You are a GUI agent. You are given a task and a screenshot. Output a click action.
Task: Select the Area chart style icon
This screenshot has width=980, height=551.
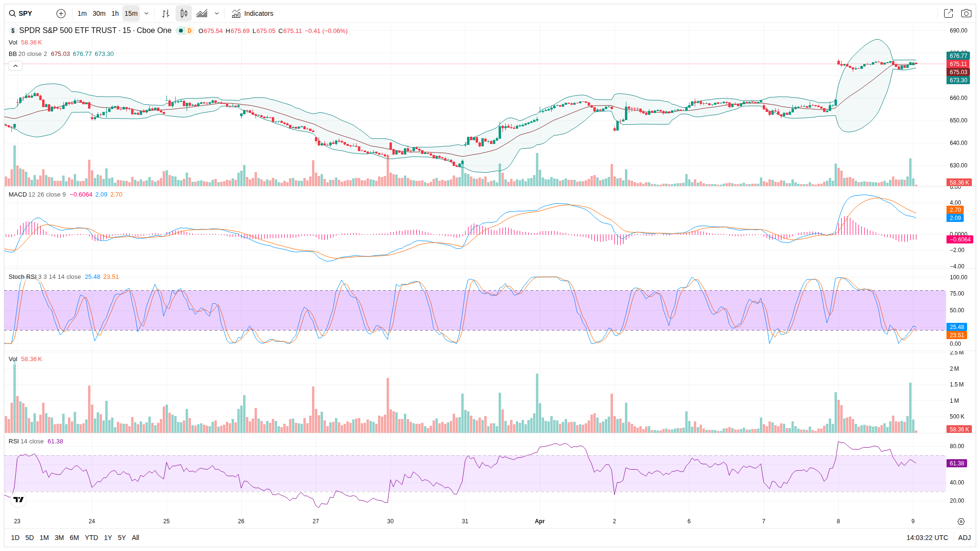tap(202, 13)
